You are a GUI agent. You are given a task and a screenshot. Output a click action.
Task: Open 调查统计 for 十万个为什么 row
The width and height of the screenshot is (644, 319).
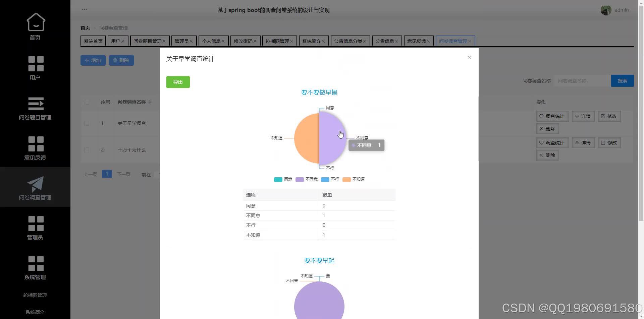(552, 143)
